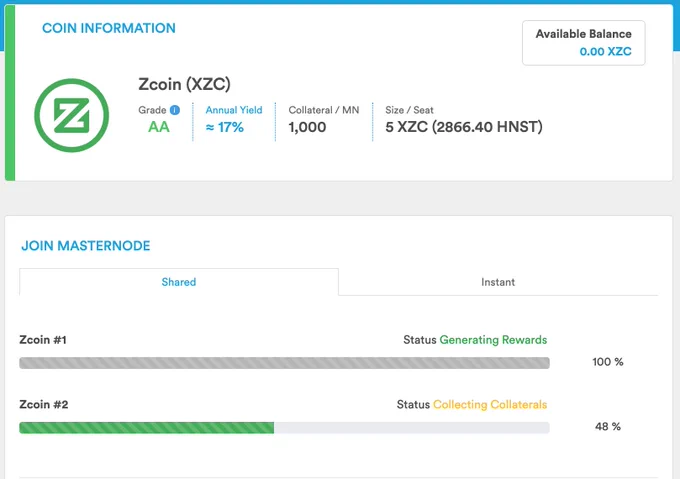Switch to the Shared tab
This screenshot has width=680, height=479.
coord(179,282)
